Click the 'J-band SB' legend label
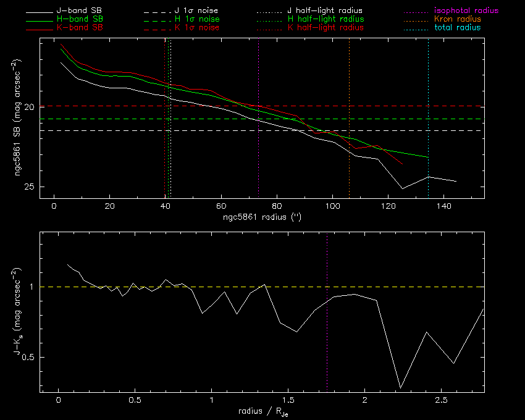 click(79, 10)
